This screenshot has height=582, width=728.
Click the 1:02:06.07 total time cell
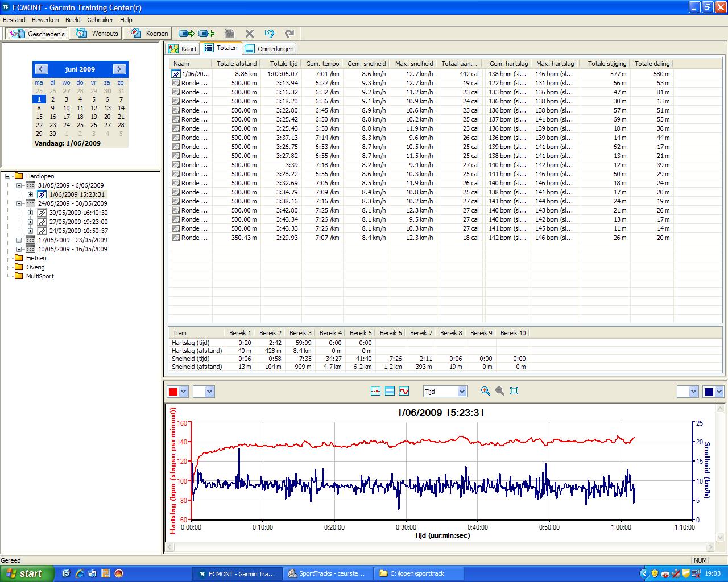tap(284, 74)
